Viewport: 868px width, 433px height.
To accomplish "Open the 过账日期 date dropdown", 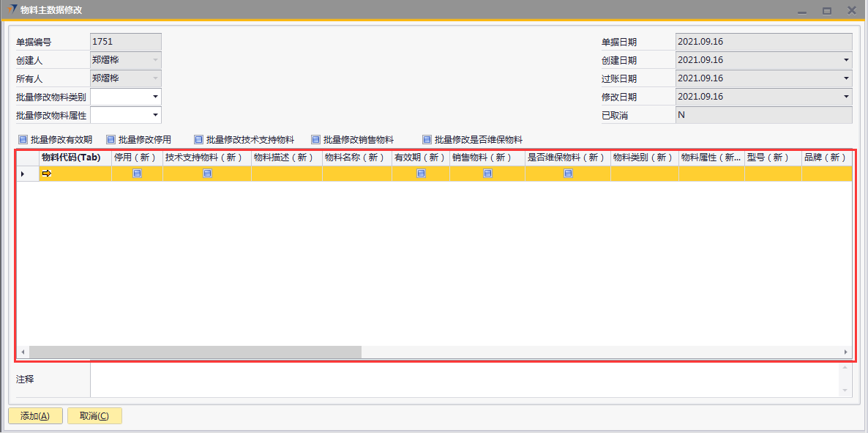I will pos(846,78).
